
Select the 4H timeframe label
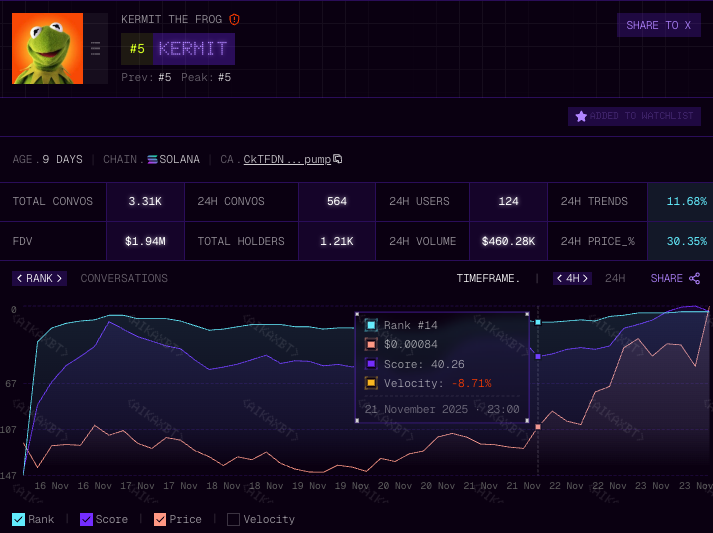click(x=572, y=278)
